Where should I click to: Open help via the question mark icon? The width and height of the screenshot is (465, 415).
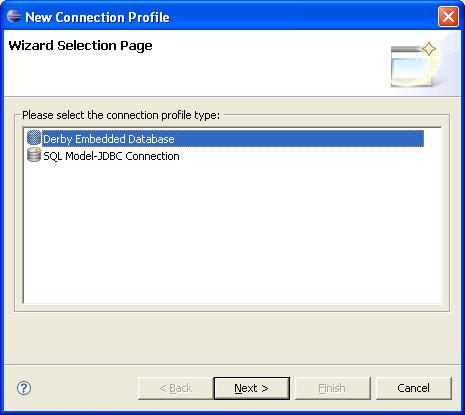pos(24,388)
